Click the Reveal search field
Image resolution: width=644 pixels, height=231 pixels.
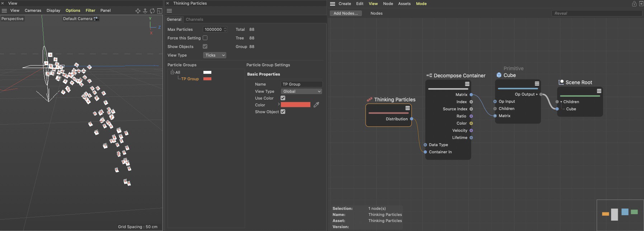597,13
